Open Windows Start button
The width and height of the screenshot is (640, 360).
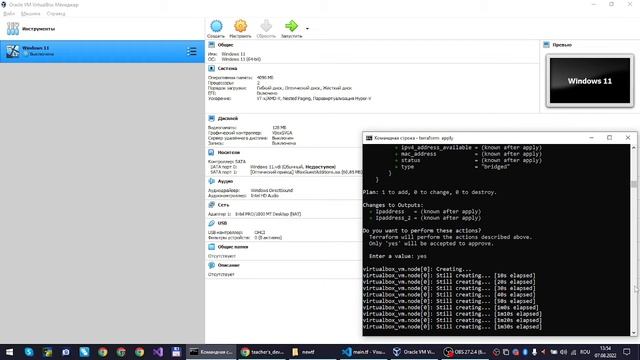(9, 352)
